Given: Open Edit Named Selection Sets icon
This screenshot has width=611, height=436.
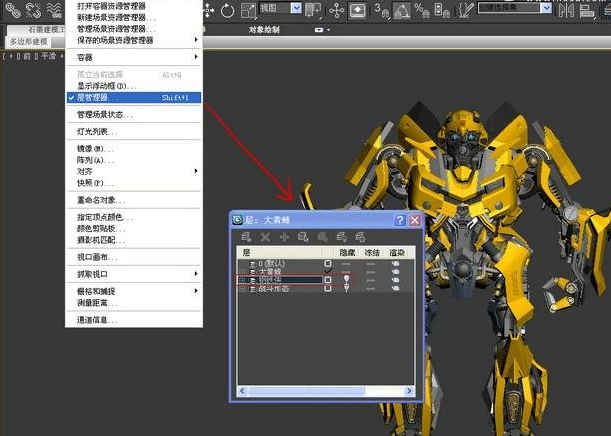Looking at the screenshot, I should (464, 11).
